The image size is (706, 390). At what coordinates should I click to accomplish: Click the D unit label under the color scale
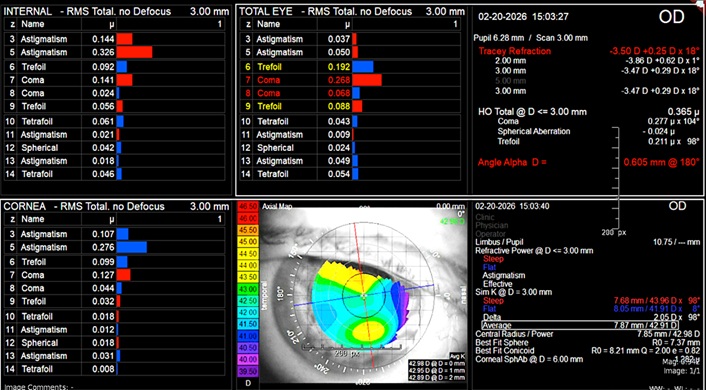pos(247,383)
